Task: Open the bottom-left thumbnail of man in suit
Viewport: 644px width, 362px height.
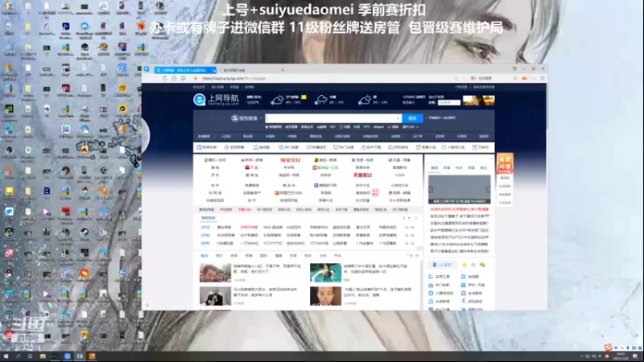Action: tap(215, 296)
